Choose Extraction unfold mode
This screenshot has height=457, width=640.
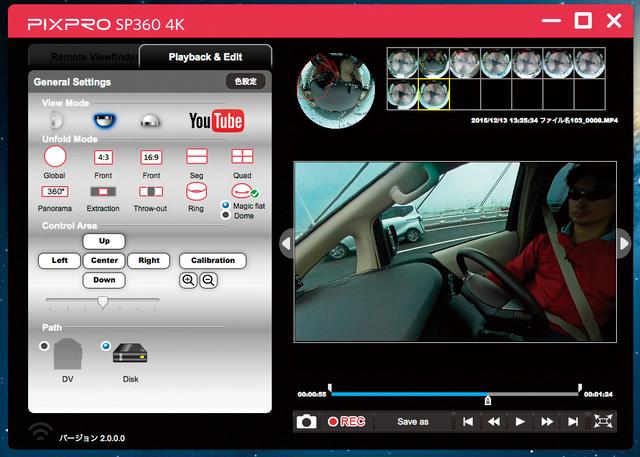tap(103, 191)
